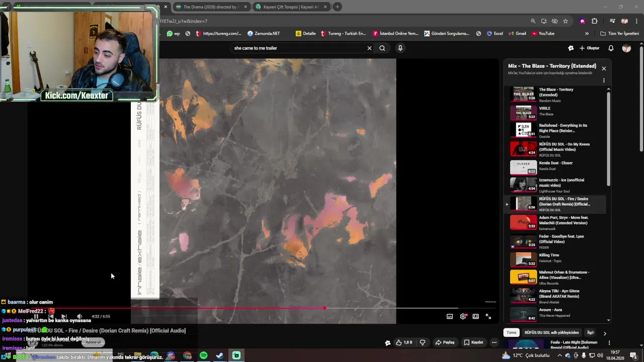Click the Paylaş share button

pyautogui.click(x=445, y=342)
